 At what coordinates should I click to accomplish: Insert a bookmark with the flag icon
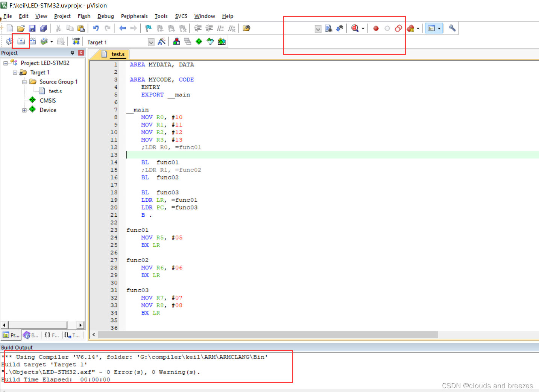[x=149, y=28]
